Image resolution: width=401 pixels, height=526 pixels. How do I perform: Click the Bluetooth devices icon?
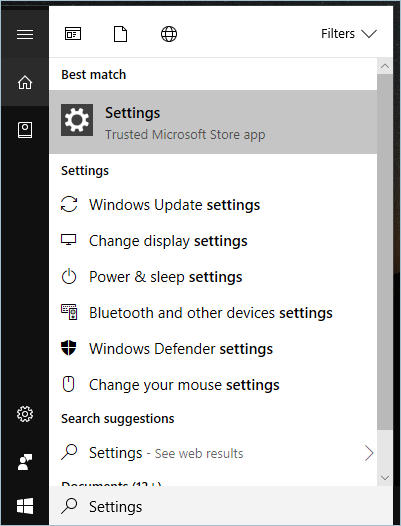(x=69, y=312)
